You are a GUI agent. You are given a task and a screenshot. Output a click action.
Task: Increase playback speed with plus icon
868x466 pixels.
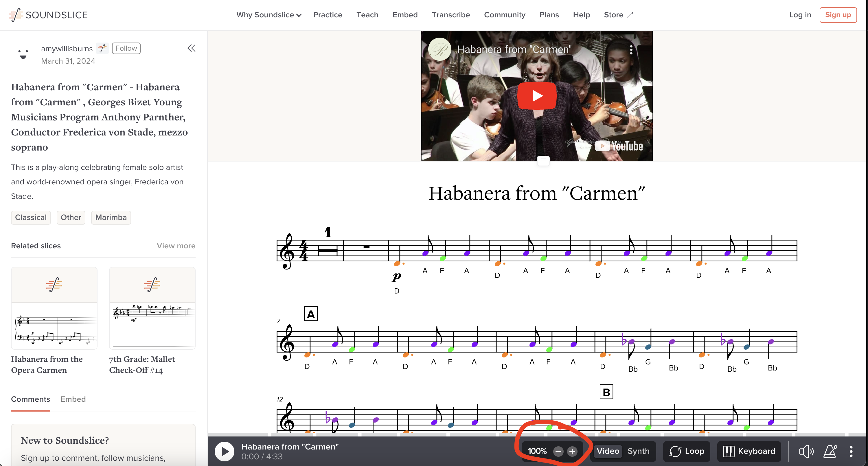[572, 451]
